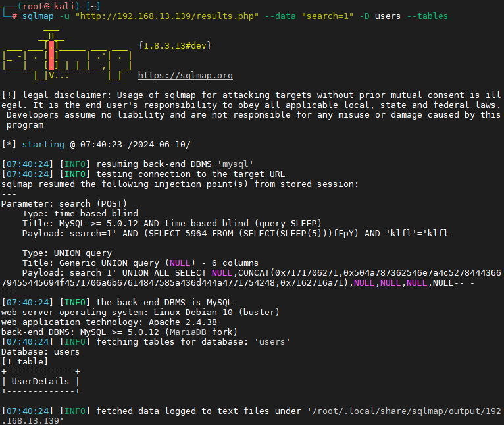
Task: Click 'Type: UNION query' line
Action: [67, 253]
